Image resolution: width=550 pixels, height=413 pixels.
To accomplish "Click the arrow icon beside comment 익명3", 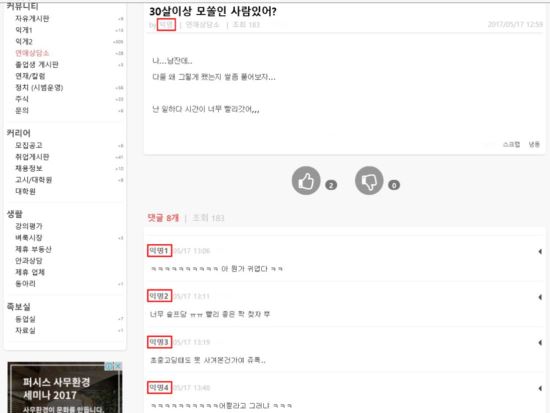I will [540, 342].
